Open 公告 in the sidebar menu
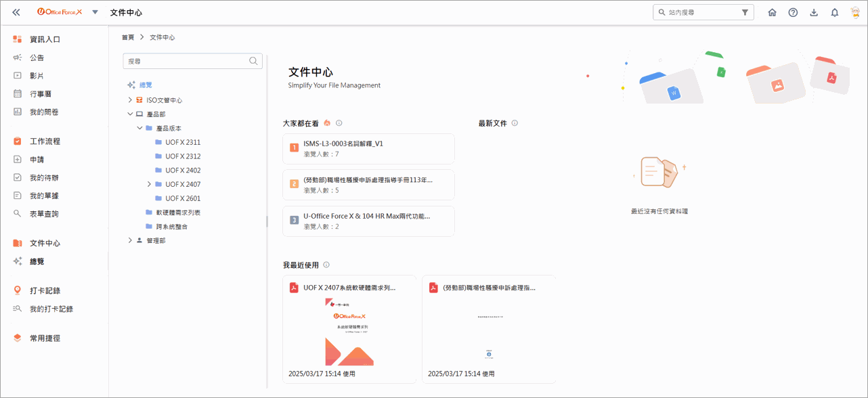868x398 pixels. pyautogui.click(x=37, y=58)
